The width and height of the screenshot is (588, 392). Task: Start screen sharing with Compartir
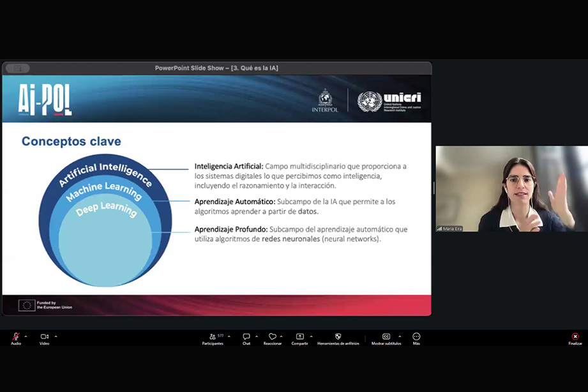coord(299,336)
